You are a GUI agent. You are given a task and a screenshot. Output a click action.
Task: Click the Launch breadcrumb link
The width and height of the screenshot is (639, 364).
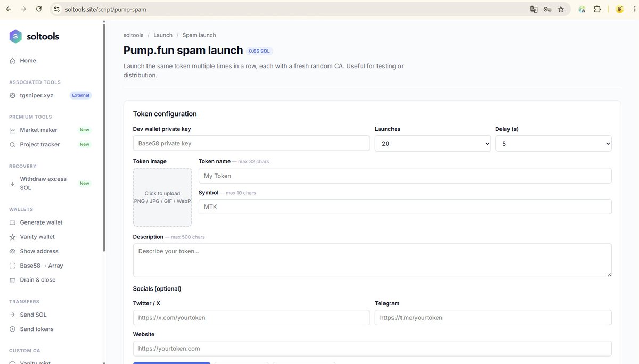click(x=163, y=35)
